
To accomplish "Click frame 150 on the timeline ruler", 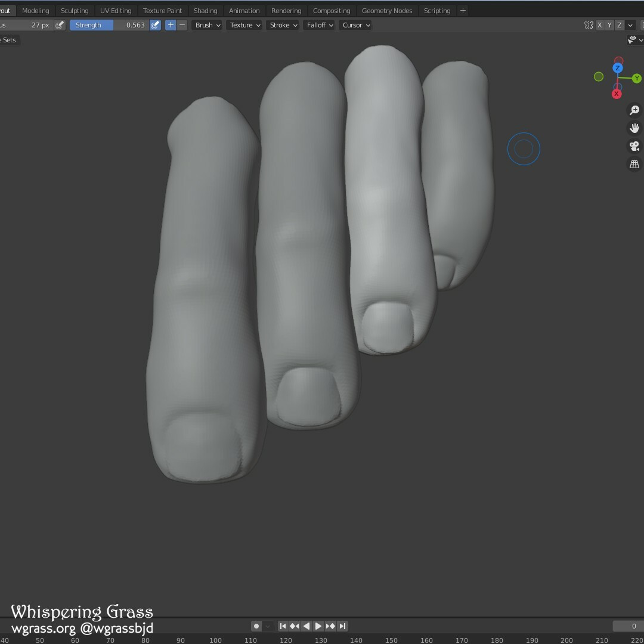I will (x=391, y=640).
